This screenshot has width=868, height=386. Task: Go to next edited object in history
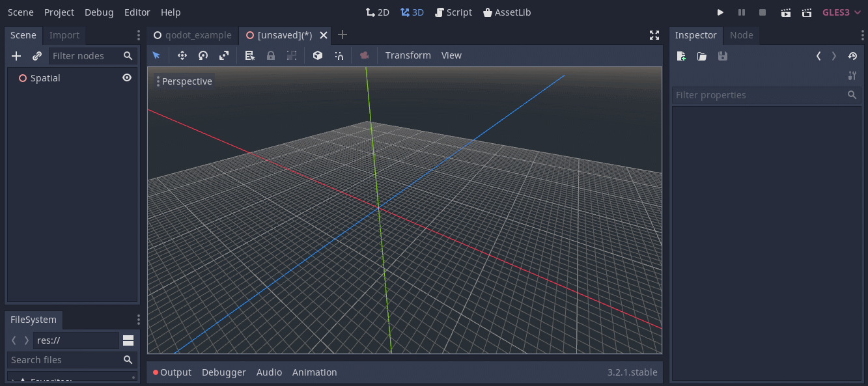tap(834, 56)
